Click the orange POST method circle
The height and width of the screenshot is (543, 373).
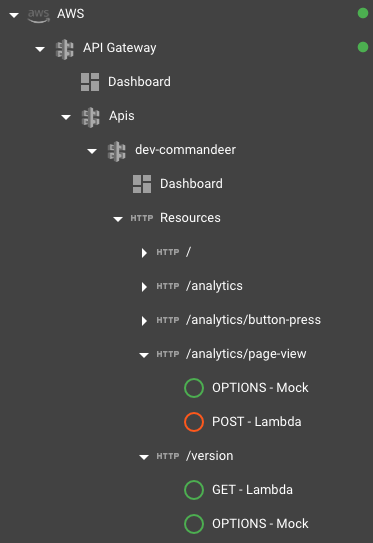coord(194,422)
